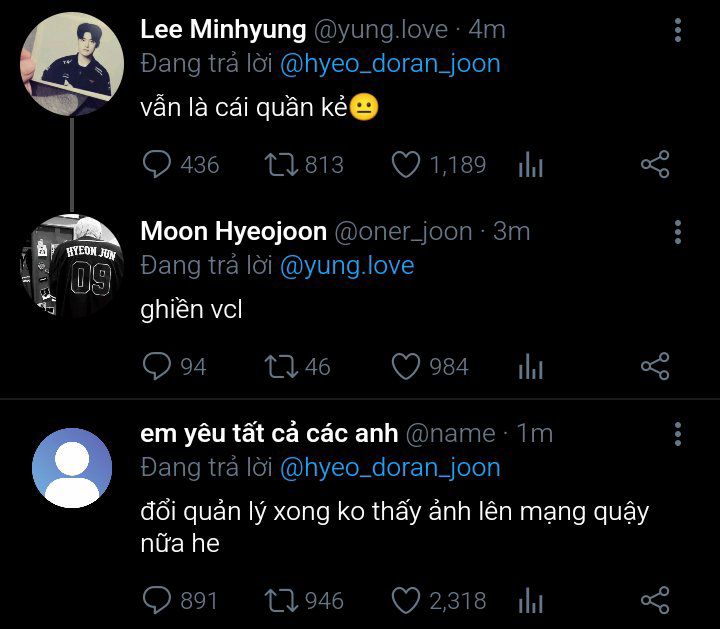Reply to Moon Hyeojoon's "ghiền vcl" tweet
The height and width of the screenshot is (629, 720).
coord(158,367)
